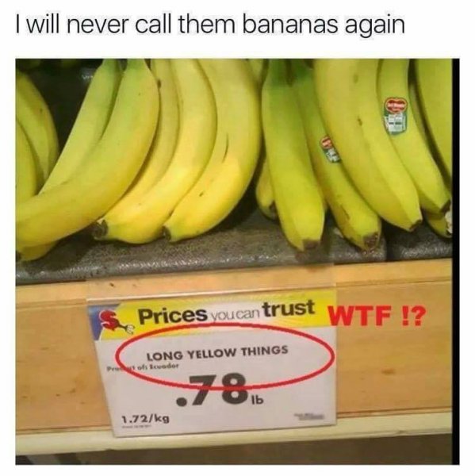This screenshot has height=476, width=475.
Task: Click the word trust on the sign
Action: [x=289, y=308]
